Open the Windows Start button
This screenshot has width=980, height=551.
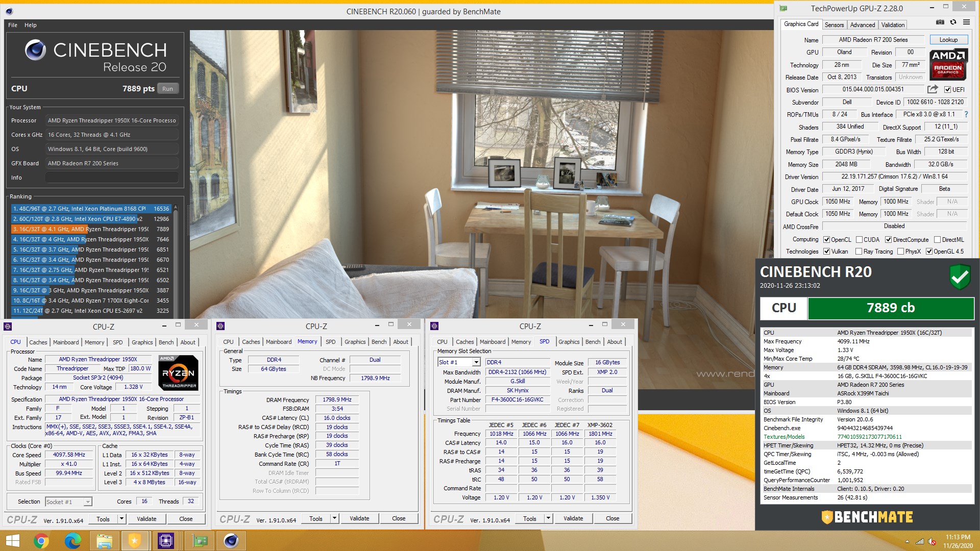(x=12, y=541)
